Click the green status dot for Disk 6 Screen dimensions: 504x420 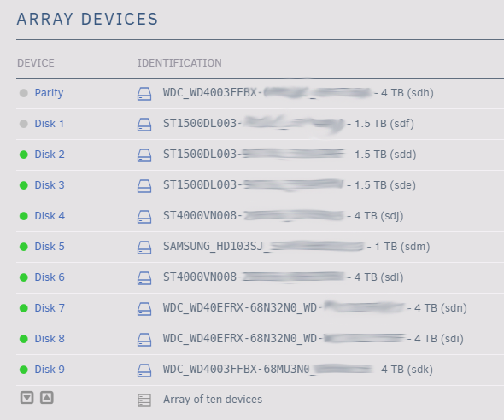click(23, 277)
